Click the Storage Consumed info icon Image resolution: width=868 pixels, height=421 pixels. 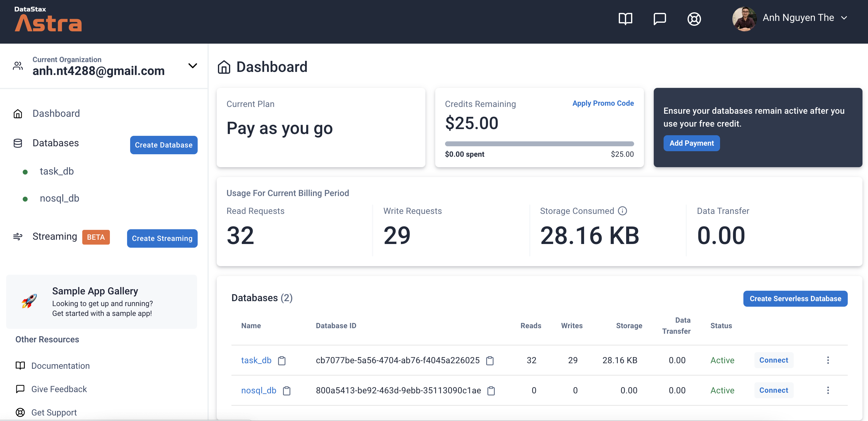tap(622, 210)
